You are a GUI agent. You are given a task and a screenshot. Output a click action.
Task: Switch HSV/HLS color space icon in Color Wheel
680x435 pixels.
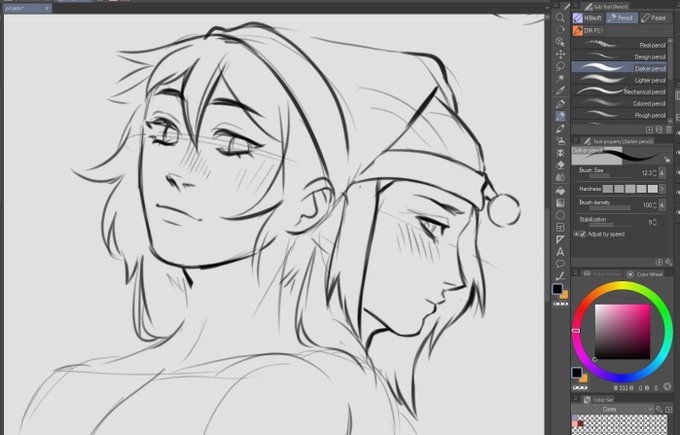(x=667, y=386)
